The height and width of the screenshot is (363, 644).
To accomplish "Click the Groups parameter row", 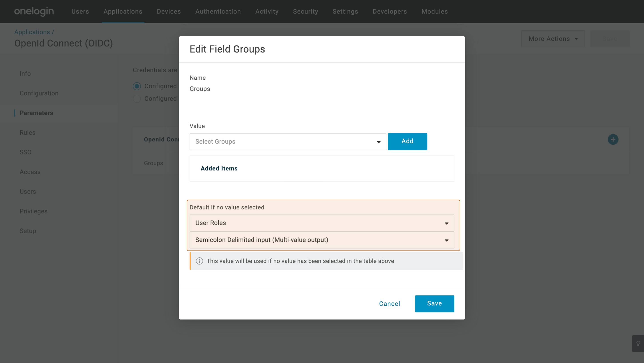I will (153, 163).
